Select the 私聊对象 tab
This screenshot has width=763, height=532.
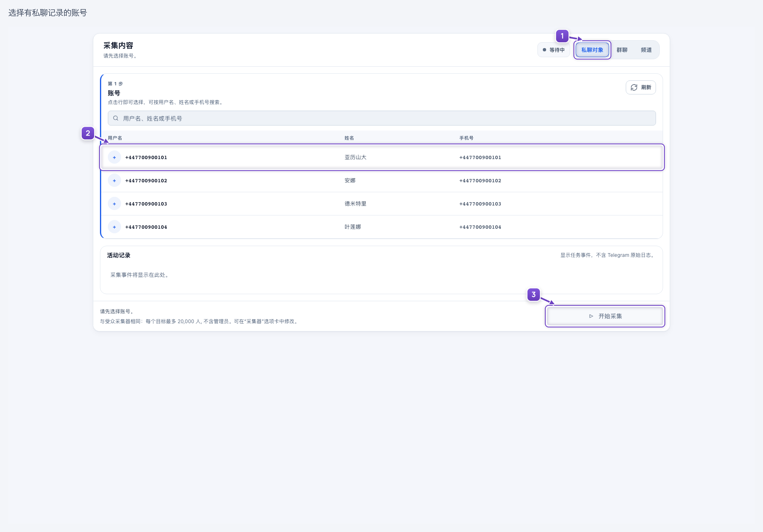click(x=592, y=50)
